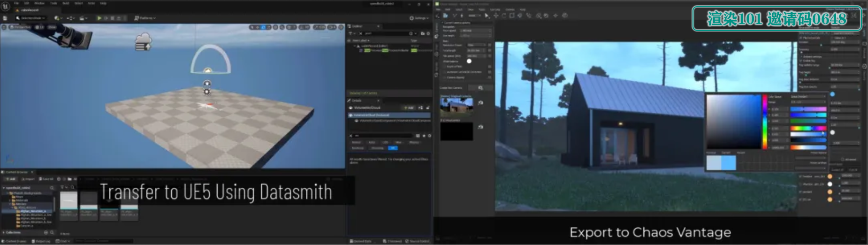Click the Unreal Engine logo icon
This screenshot has width=868, height=245.
click(x=5, y=6)
